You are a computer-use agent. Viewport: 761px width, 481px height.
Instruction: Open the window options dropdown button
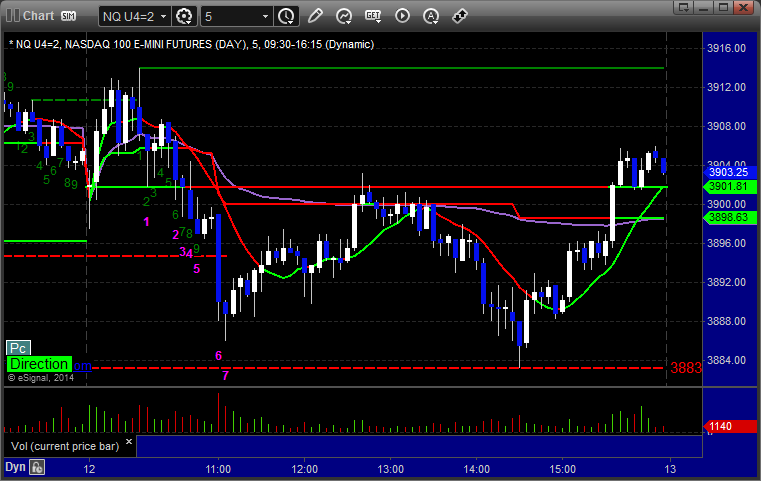pos(683,7)
